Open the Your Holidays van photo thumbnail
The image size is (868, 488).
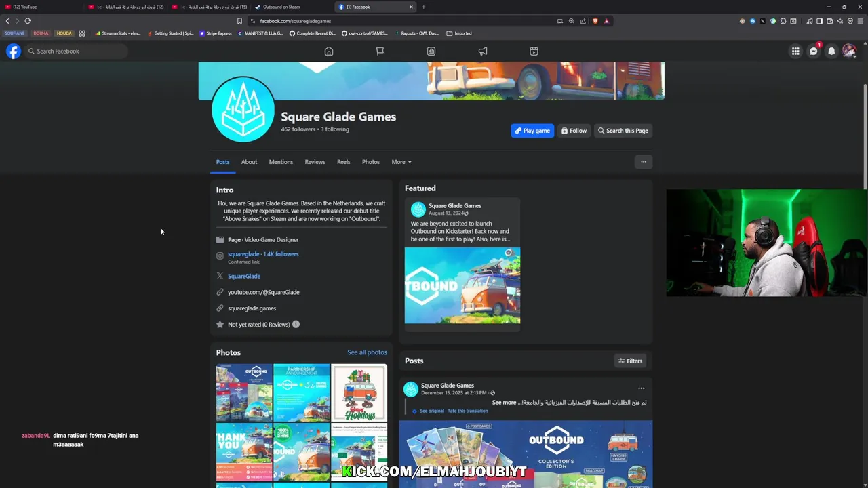(x=359, y=392)
